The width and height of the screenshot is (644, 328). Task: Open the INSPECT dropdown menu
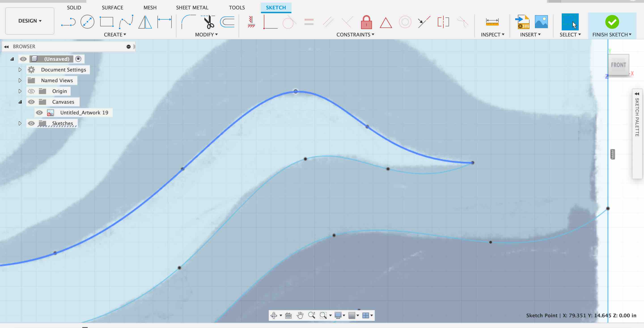[x=492, y=35]
